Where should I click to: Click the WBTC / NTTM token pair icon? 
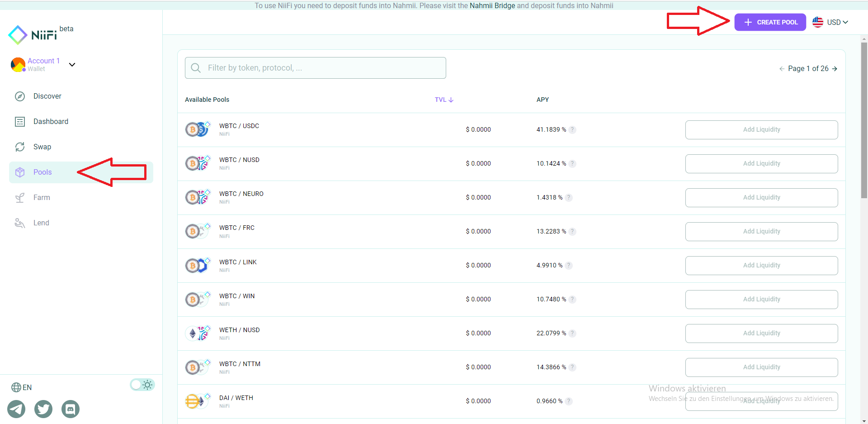(198, 367)
